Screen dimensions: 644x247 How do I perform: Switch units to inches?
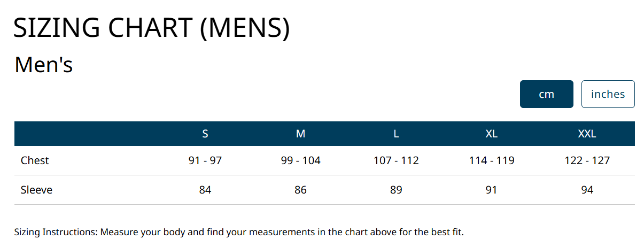tap(608, 94)
